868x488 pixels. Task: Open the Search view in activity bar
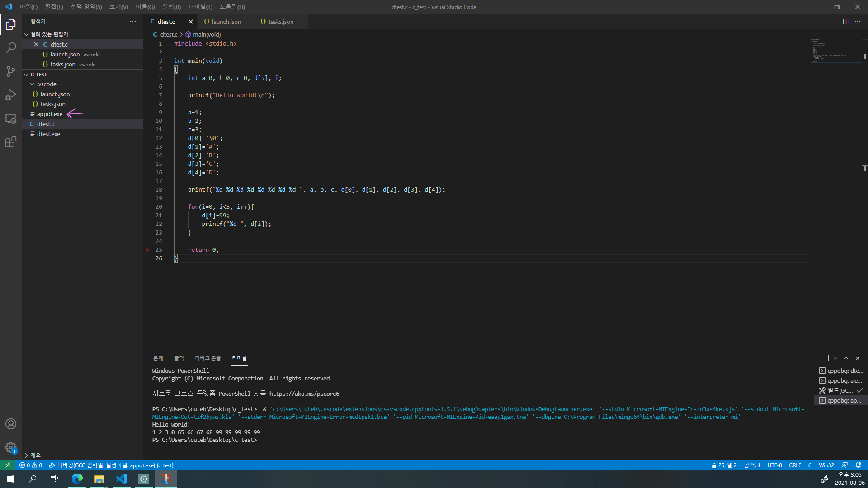click(x=11, y=47)
